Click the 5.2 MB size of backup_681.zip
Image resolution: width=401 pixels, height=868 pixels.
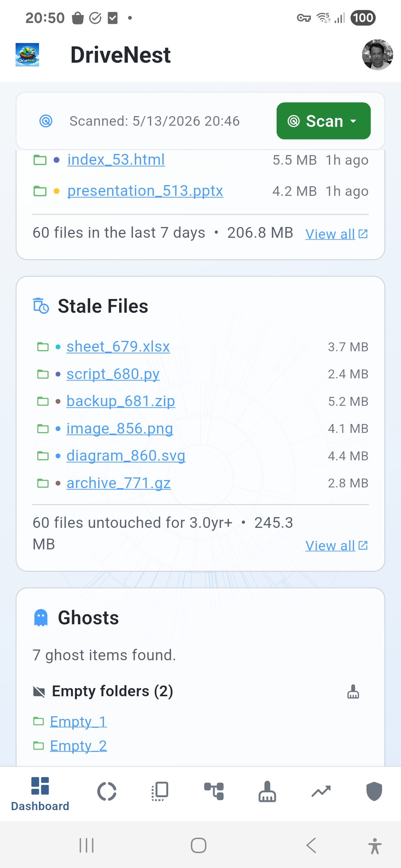(x=348, y=401)
